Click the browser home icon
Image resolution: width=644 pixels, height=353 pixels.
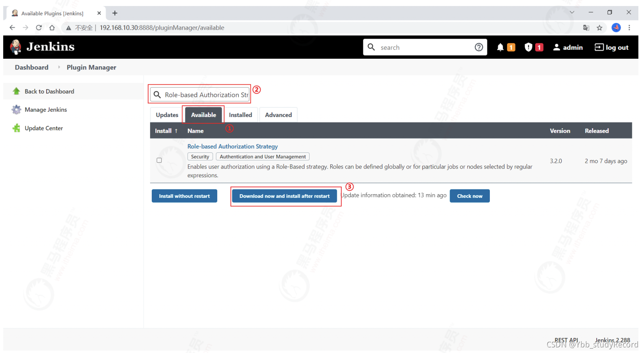(x=52, y=27)
